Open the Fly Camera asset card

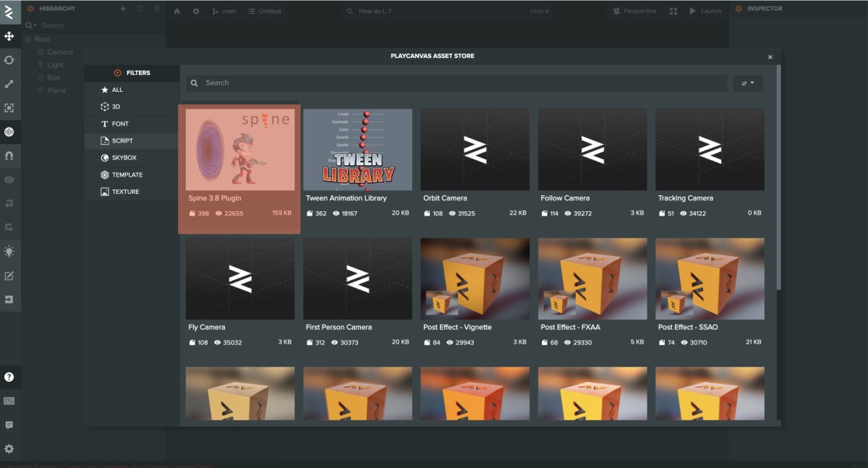tap(240, 294)
